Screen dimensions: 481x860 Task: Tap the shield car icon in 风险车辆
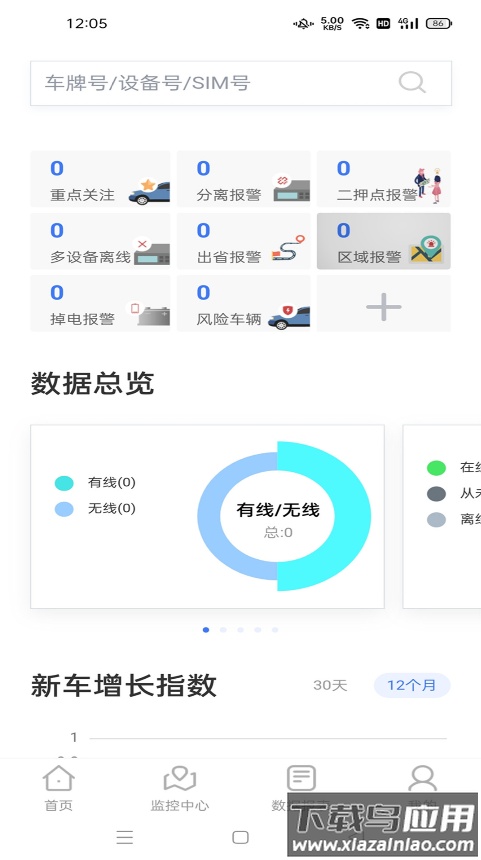(x=289, y=317)
